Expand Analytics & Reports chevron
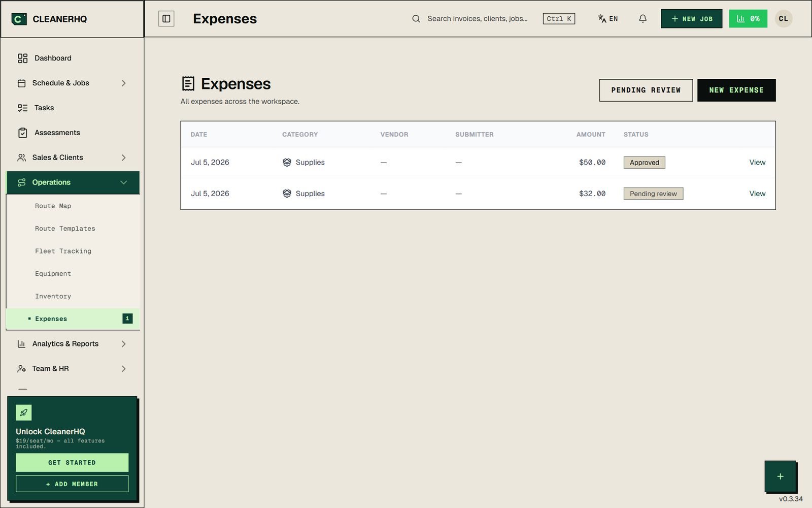This screenshot has width=812, height=508. (x=123, y=344)
